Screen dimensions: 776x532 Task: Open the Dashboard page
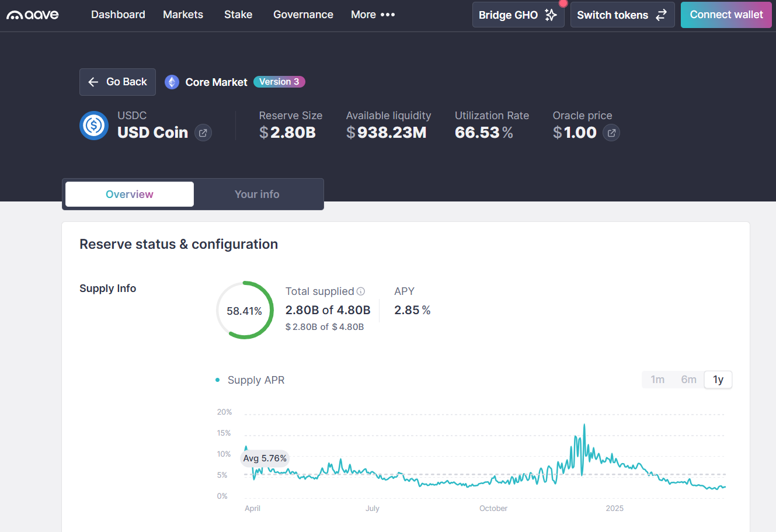118,15
